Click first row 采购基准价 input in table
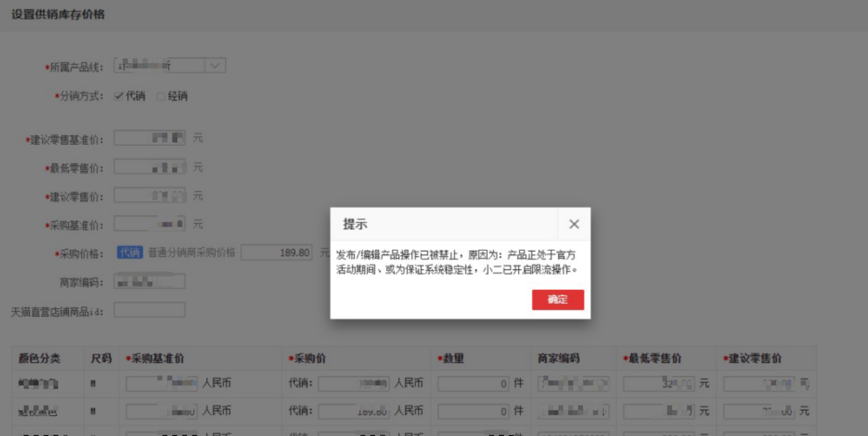 point(162,384)
